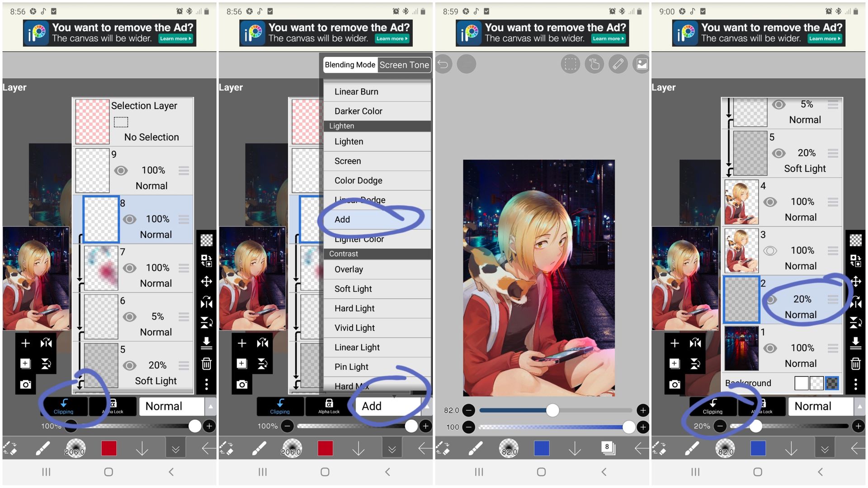Collapse panel with double chevron, first screen toolbar
Screen dimensions: 868x488
(175, 449)
